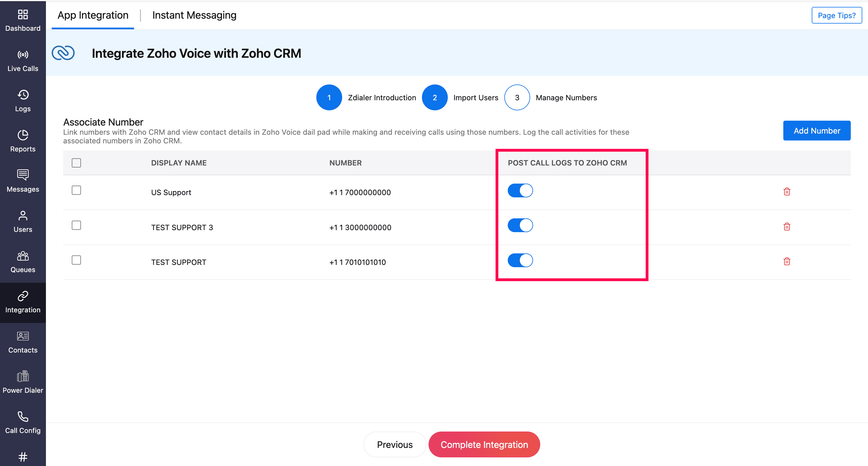Jump to step 2 Import Users

(434, 97)
